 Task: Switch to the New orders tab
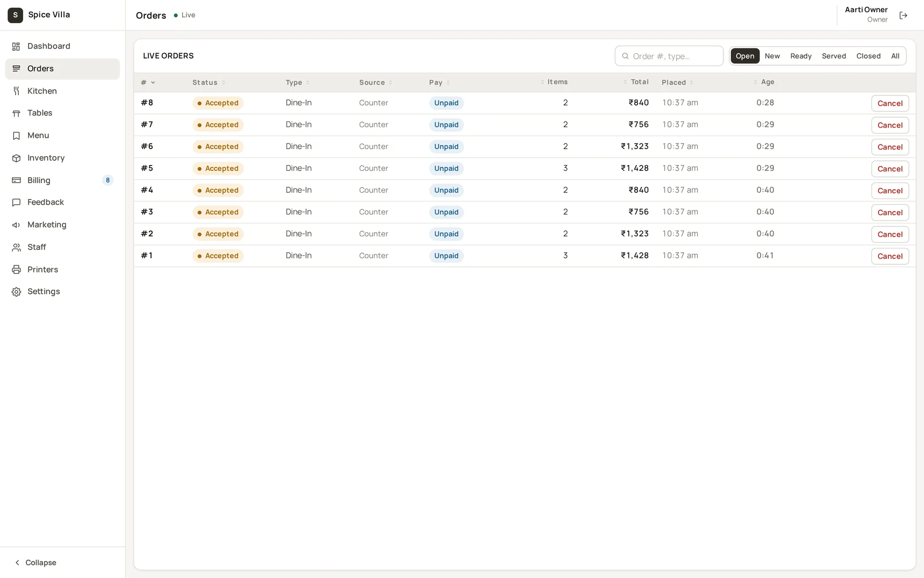tap(772, 56)
